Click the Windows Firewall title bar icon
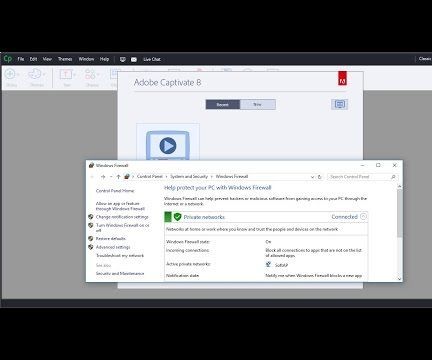Screen dimensions: 432x360 click(x=91, y=165)
